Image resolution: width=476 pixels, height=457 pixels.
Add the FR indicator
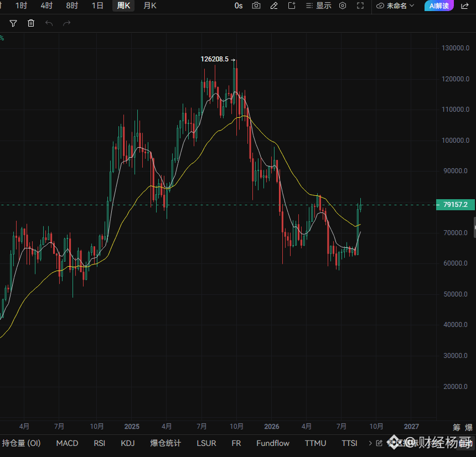(x=236, y=443)
